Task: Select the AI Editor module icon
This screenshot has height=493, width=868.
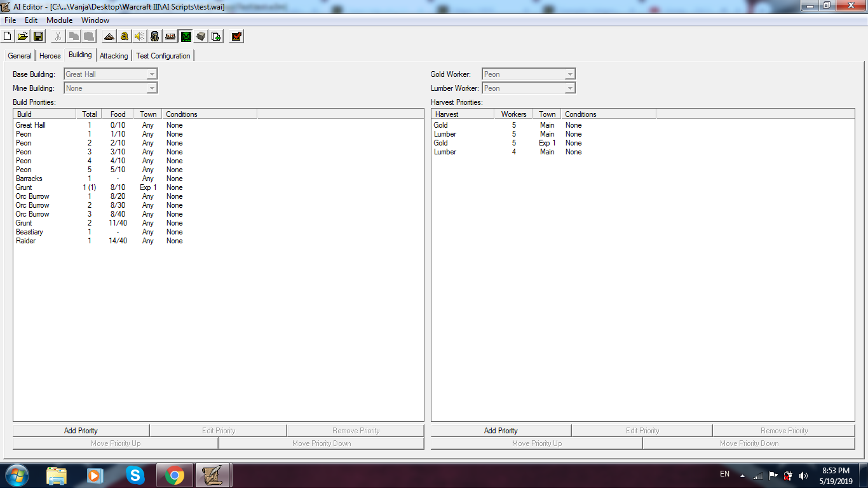Action: point(186,36)
